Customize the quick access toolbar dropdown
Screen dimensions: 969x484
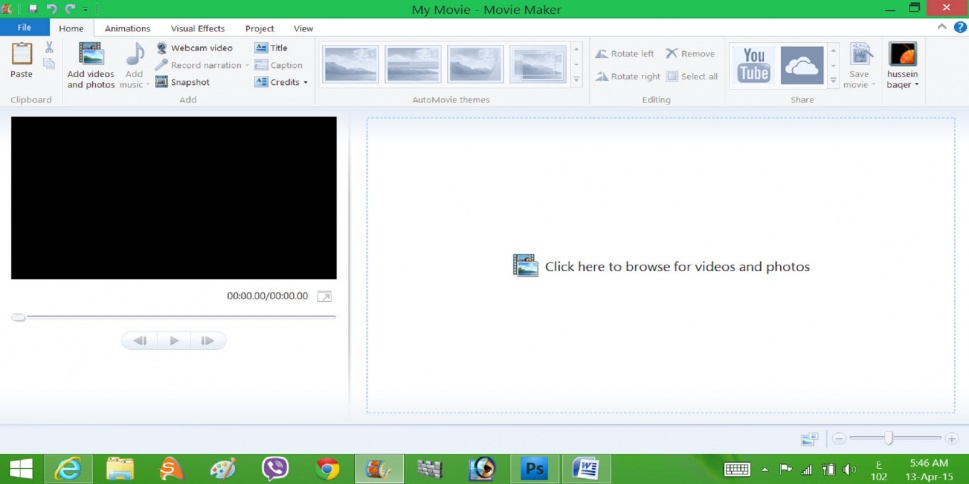pos(85,9)
